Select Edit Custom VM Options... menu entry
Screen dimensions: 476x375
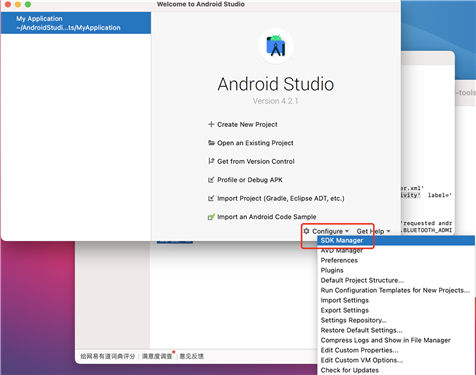[x=396, y=360]
